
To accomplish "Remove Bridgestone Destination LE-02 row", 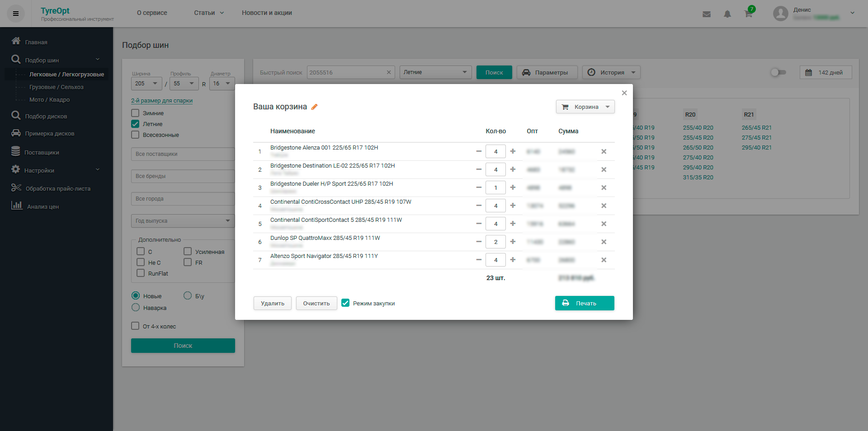I will [604, 169].
